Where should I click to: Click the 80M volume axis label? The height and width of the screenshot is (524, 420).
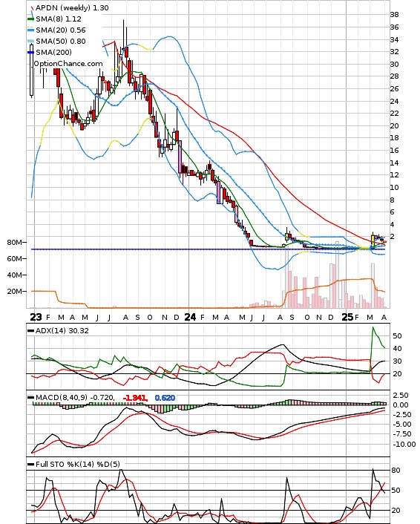tap(14, 242)
